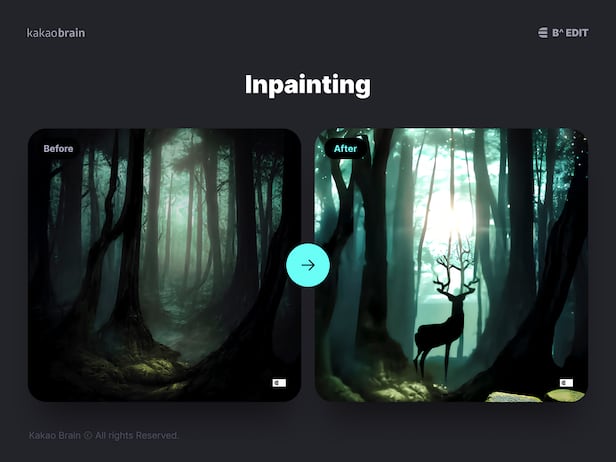Click the copyright symbol in footer

point(87,436)
